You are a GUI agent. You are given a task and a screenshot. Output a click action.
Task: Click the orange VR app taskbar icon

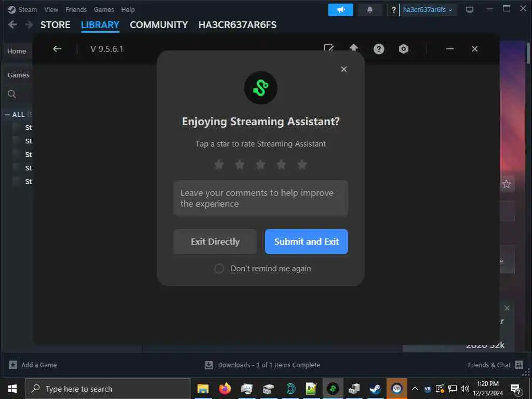pyautogui.click(x=396, y=389)
